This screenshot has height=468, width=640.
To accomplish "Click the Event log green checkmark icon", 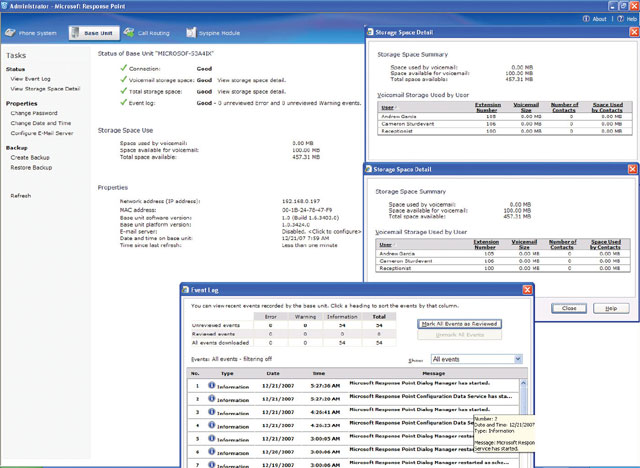I will pos(124,102).
